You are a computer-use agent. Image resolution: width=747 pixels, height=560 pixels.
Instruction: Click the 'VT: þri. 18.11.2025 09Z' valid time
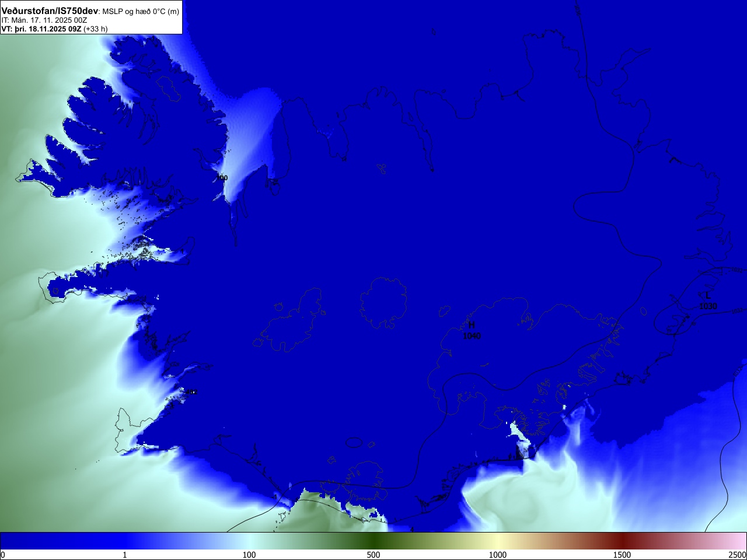[x=41, y=29]
